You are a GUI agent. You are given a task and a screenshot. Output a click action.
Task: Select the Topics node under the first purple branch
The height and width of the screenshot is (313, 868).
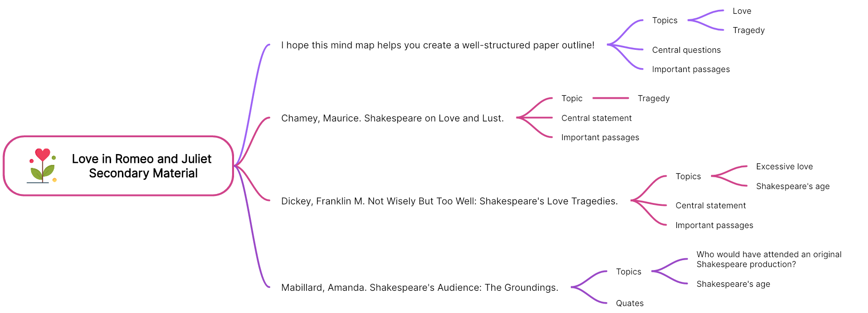pos(665,20)
